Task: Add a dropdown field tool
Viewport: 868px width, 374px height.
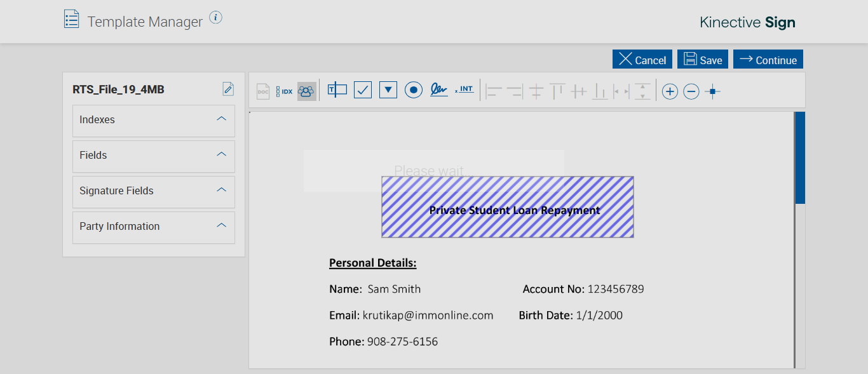Action: coord(388,90)
